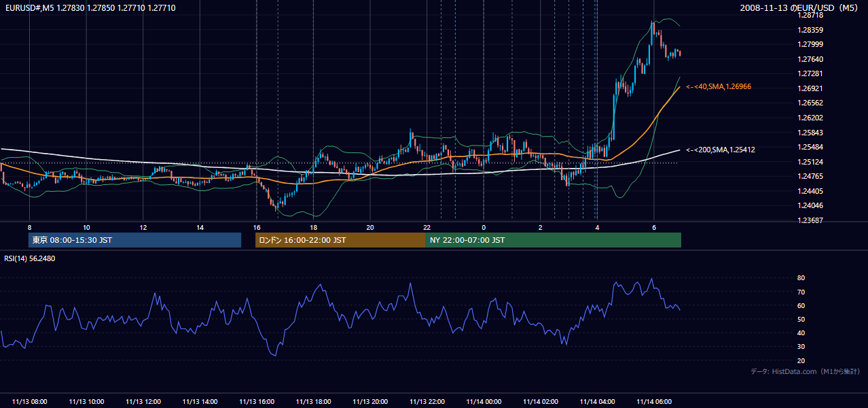Click price axis value 1.26562
The width and height of the screenshot is (868, 408).
point(810,103)
